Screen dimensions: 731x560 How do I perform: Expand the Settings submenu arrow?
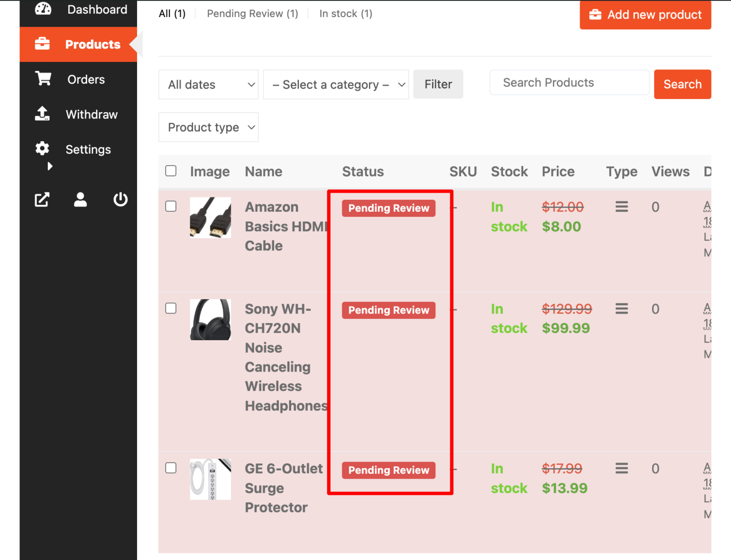pyautogui.click(x=50, y=166)
